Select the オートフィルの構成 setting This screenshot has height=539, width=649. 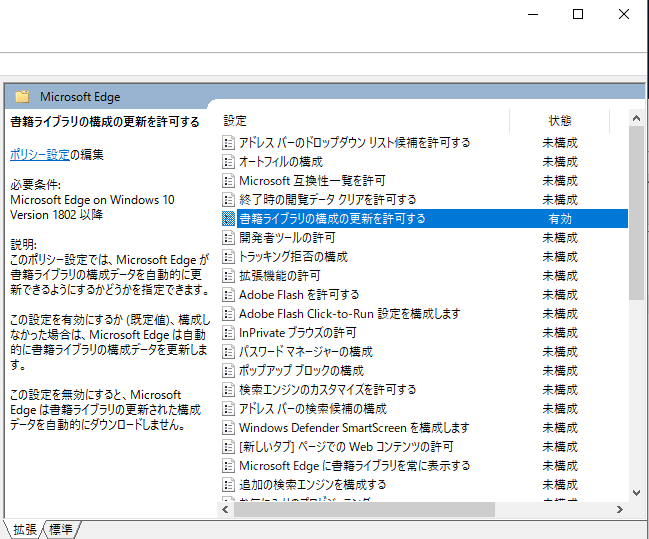(x=281, y=162)
